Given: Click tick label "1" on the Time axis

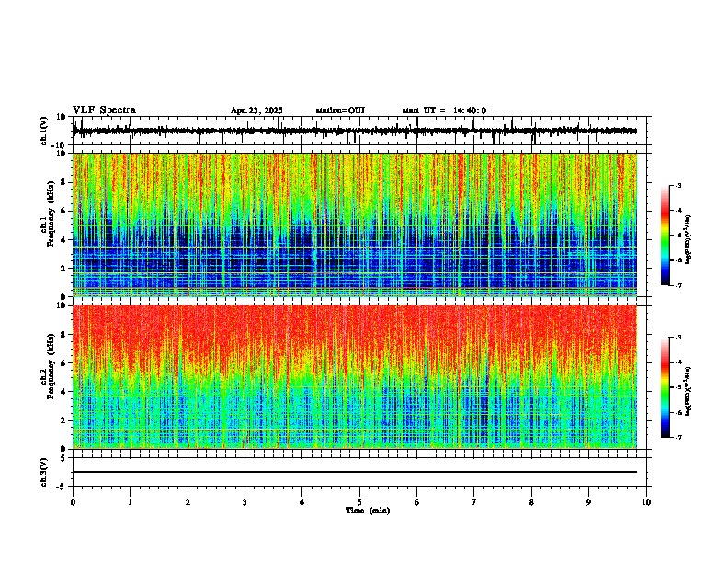Looking at the screenshot, I should coord(130,502).
